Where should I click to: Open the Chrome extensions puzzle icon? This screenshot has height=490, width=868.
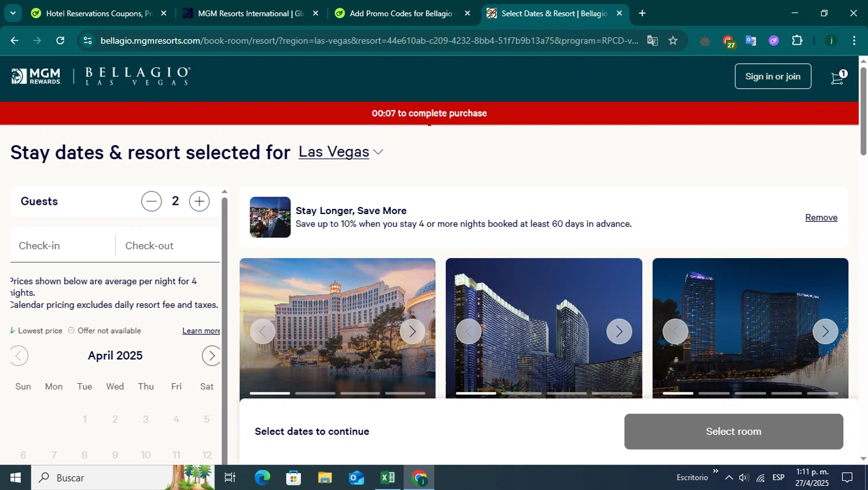797,40
